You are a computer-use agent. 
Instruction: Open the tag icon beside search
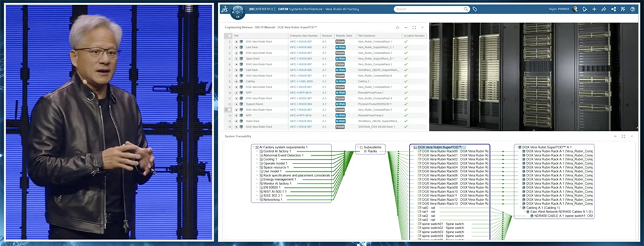click(x=475, y=8)
